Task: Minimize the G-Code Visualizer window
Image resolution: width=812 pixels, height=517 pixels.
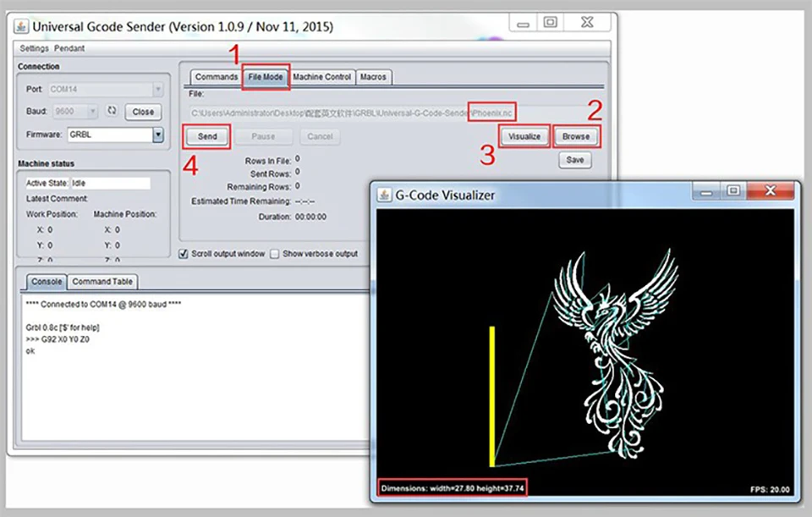Action: click(x=706, y=192)
